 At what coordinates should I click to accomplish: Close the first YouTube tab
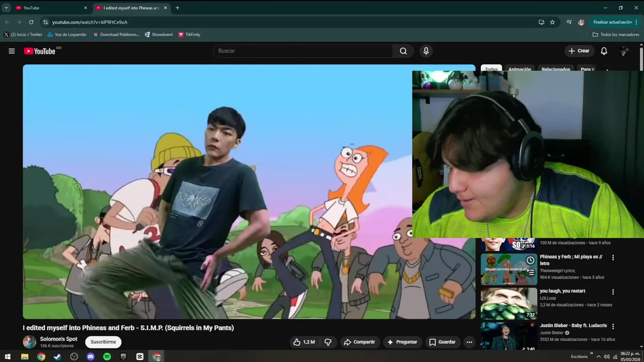pyautogui.click(x=85, y=8)
